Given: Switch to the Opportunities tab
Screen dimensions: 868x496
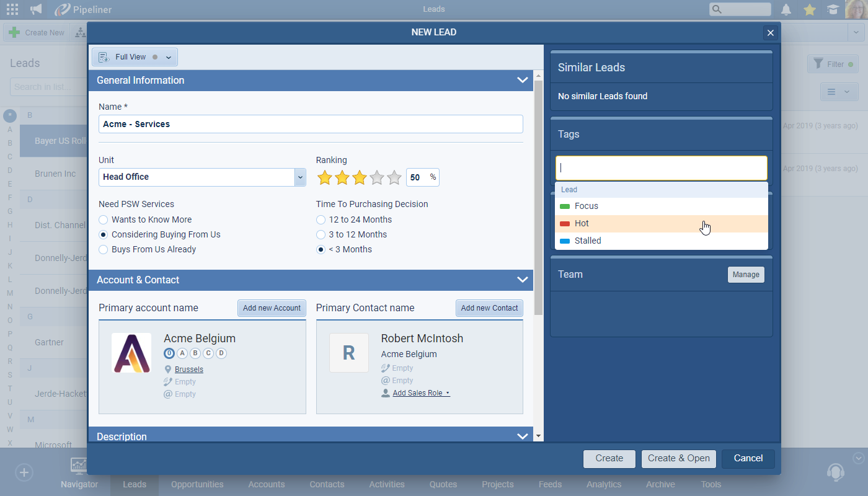Looking at the screenshot, I should [x=197, y=484].
